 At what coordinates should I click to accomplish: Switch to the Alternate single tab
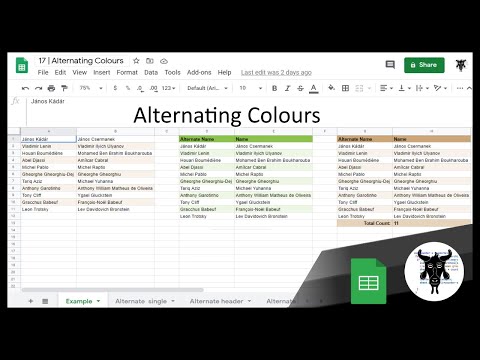point(141,301)
